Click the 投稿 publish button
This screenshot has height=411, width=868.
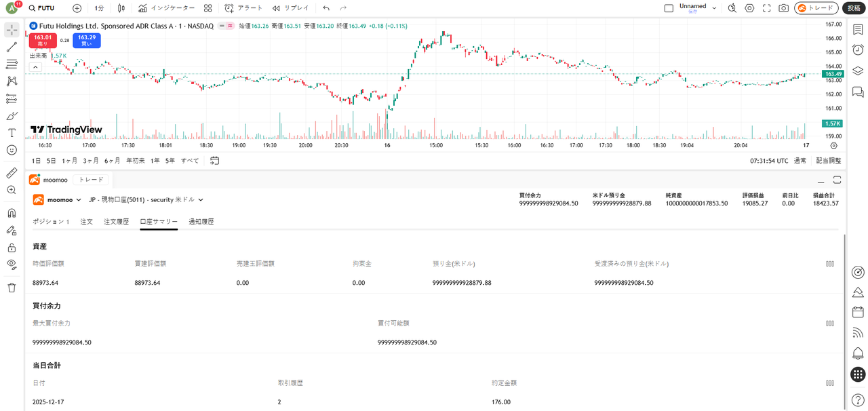point(854,8)
